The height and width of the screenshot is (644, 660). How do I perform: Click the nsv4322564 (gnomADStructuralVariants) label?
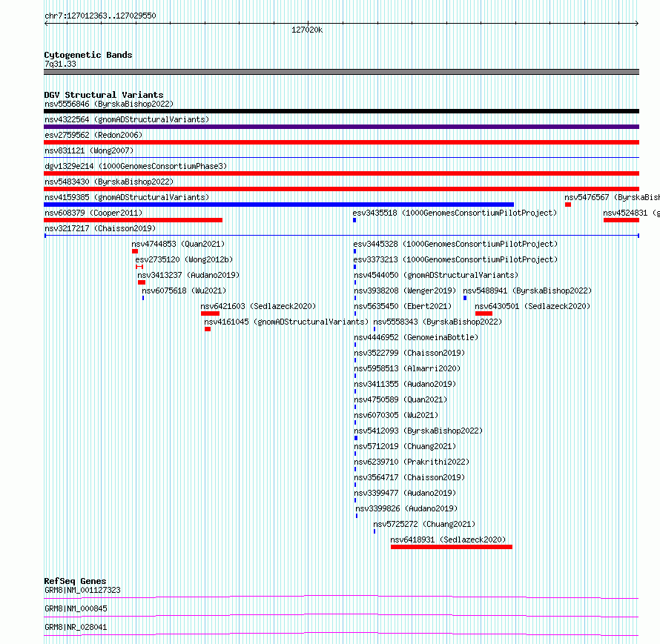127,119
